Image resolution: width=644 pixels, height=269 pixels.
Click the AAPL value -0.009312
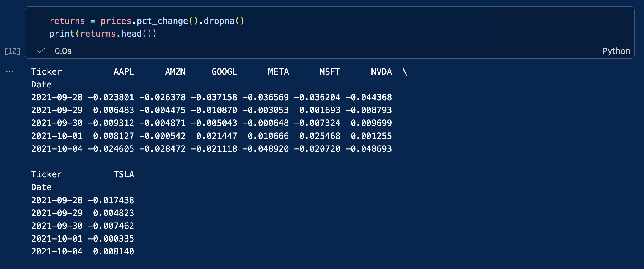[111, 123]
